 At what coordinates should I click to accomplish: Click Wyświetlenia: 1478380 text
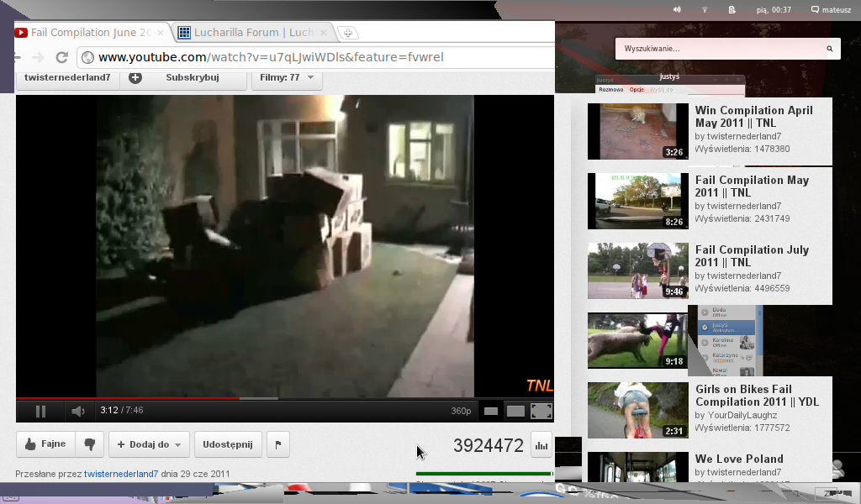(x=742, y=149)
